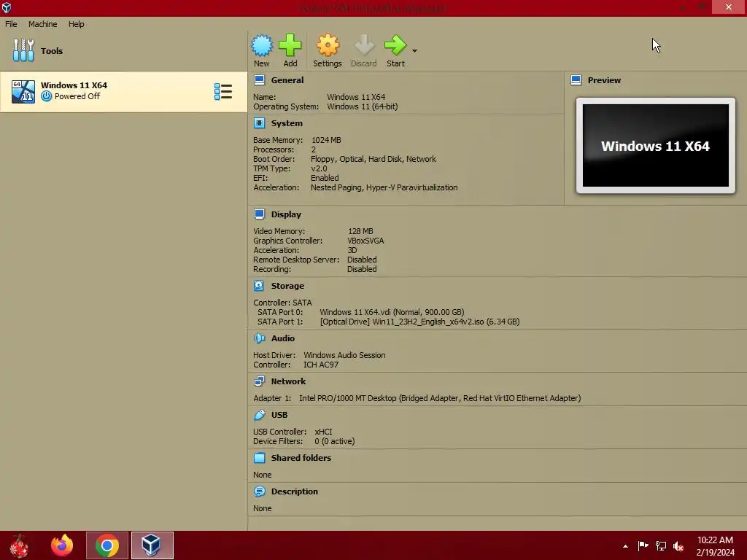Click the VirtualBox taskbar icon

(152, 545)
